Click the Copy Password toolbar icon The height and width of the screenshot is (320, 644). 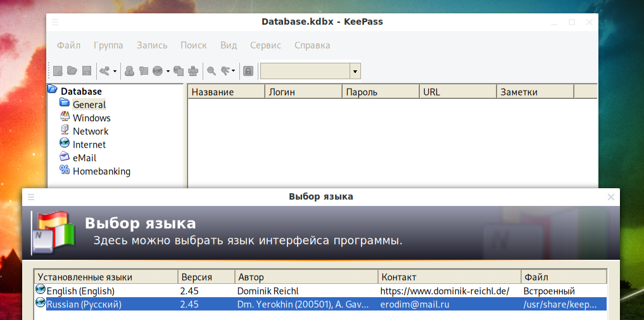coord(143,71)
